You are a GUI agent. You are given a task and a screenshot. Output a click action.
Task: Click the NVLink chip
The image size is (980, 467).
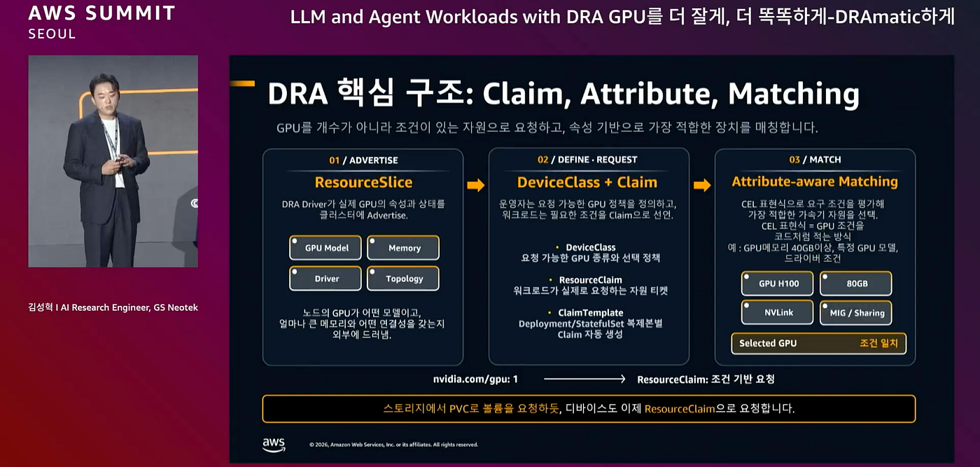pyautogui.click(x=777, y=312)
